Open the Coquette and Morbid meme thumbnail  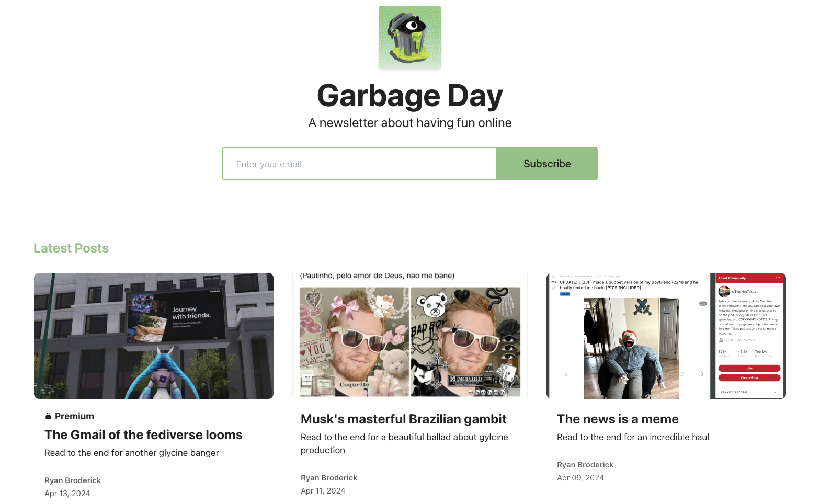[410, 336]
